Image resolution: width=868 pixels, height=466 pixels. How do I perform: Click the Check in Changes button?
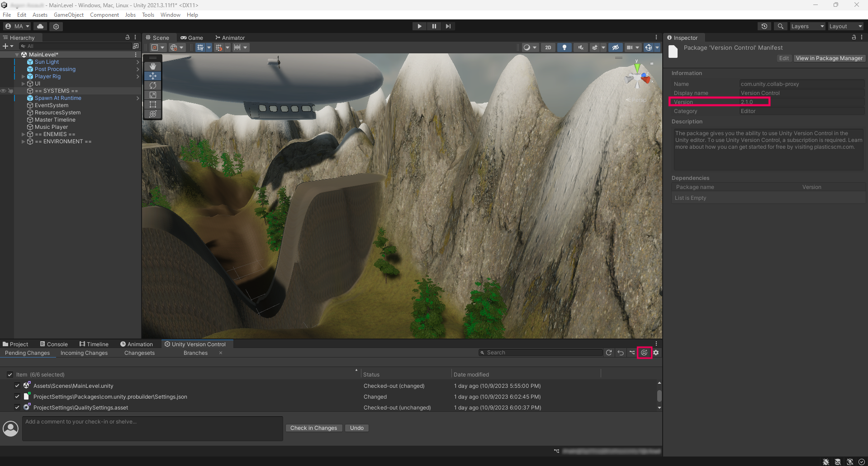[x=313, y=428]
